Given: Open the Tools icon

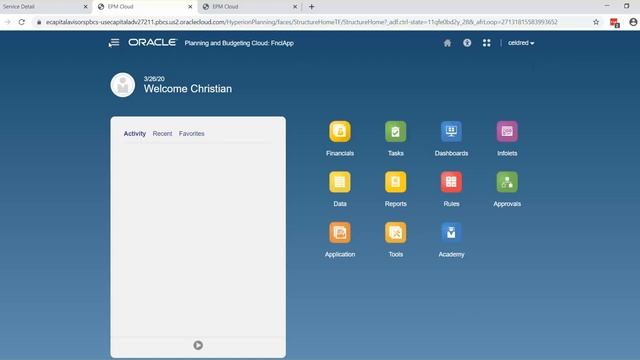Looking at the screenshot, I should click(396, 233).
